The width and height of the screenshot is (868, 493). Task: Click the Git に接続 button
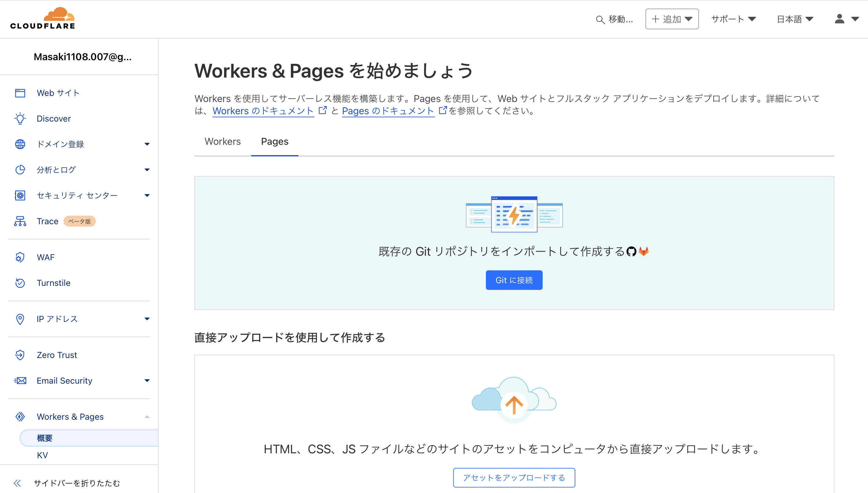click(x=514, y=280)
